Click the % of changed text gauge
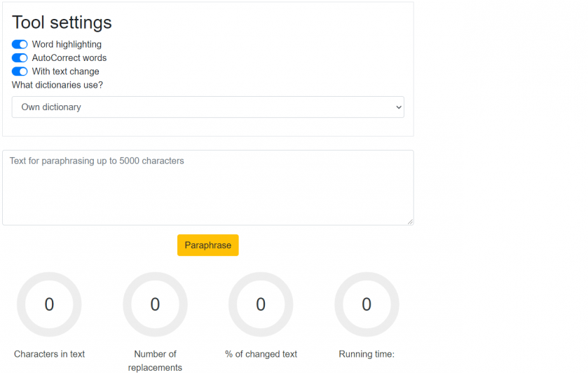The width and height of the screenshot is (588, 373). 261,304
